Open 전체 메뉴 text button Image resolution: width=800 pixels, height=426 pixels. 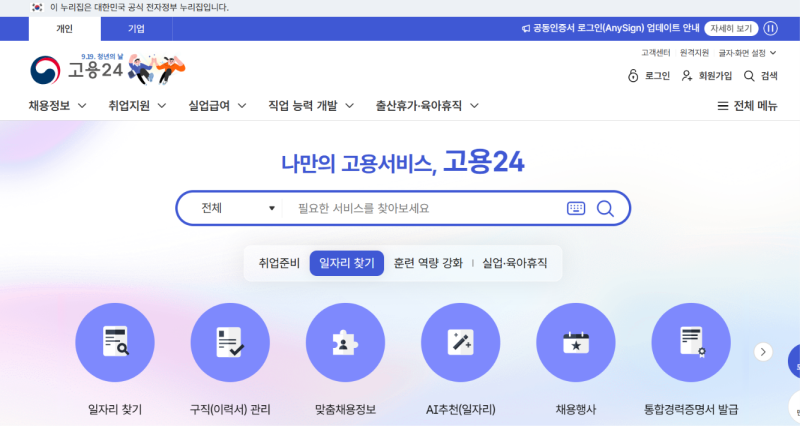(755, 106)
